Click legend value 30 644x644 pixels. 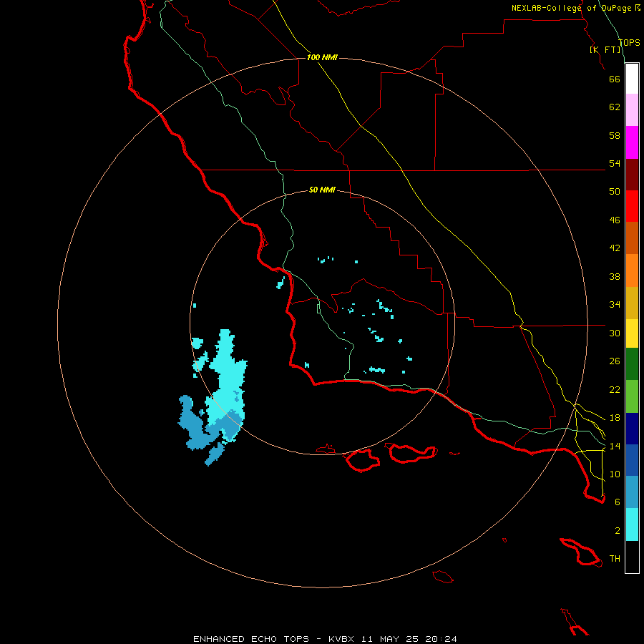[x=615, y=333]
